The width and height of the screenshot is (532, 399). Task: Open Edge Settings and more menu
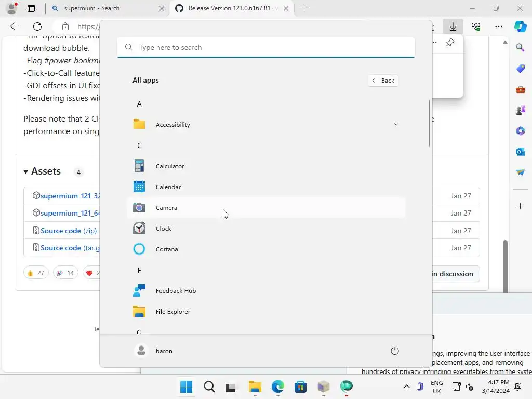498,26
